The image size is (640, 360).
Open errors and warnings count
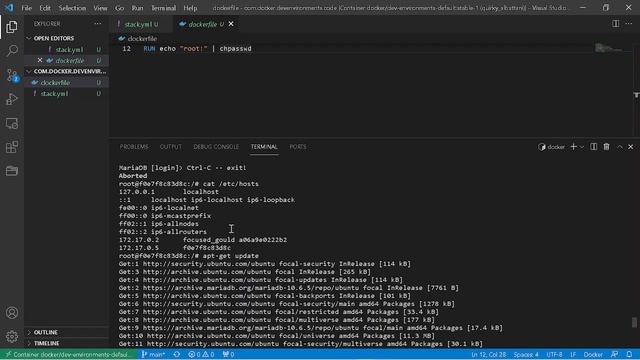point(201,354)
